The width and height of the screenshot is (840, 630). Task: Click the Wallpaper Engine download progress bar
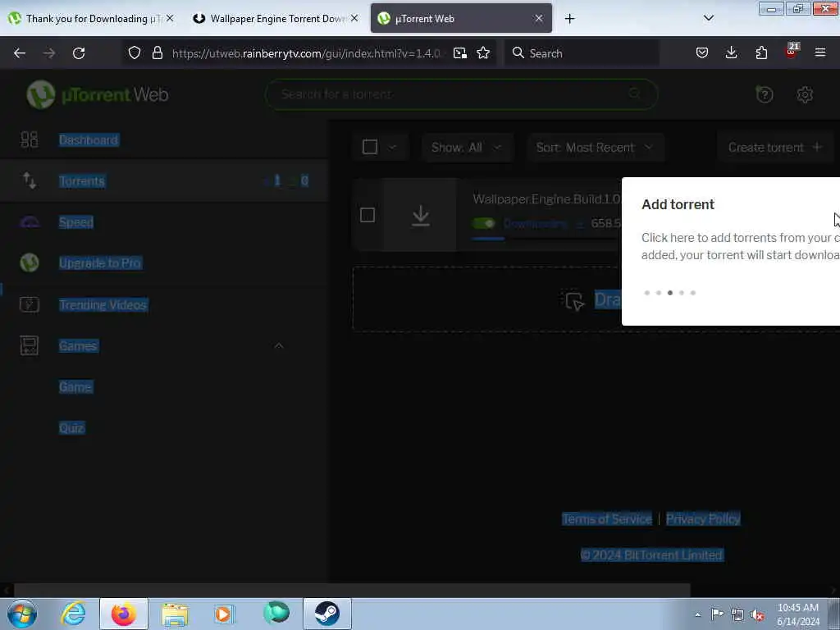pyautogui.click(x=546, y=239)
